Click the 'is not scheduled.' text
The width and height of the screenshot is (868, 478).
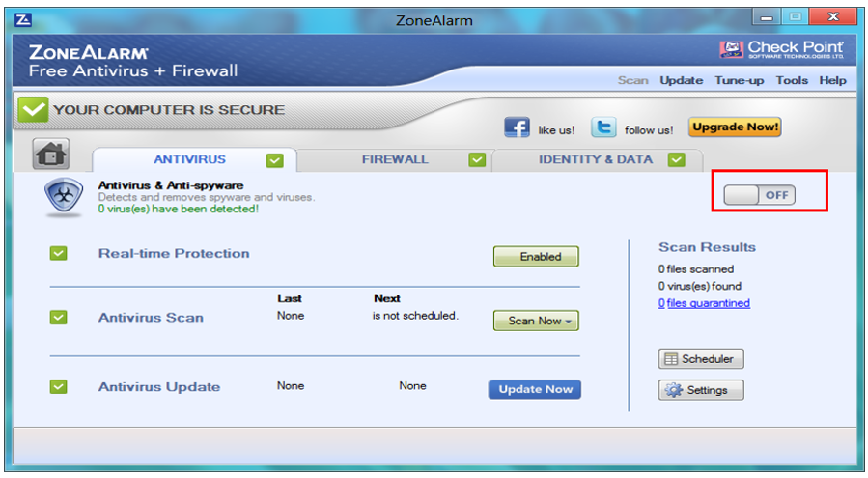click(415, 316)
